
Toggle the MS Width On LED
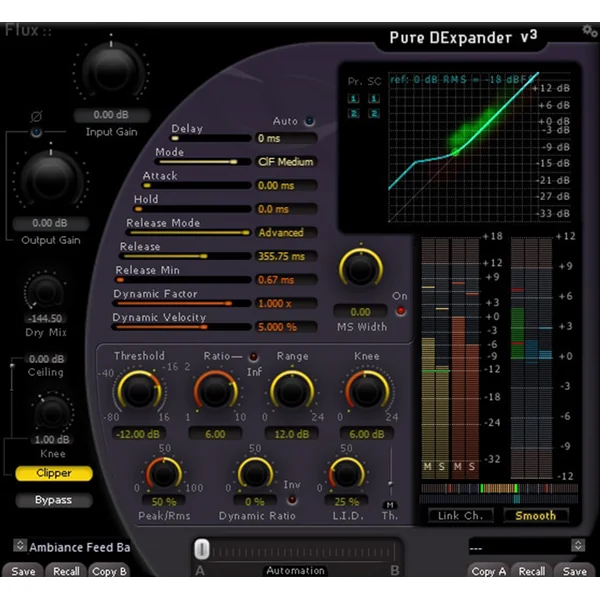tap(401, 311)
